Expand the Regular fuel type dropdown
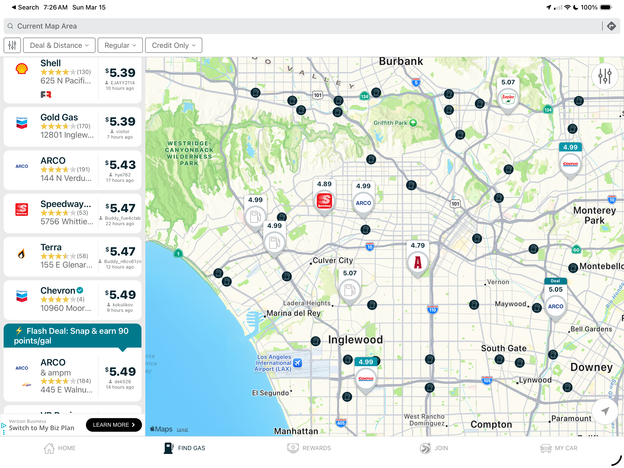The width and height of the screenshot is (624, 468). (x=120, y=45)
